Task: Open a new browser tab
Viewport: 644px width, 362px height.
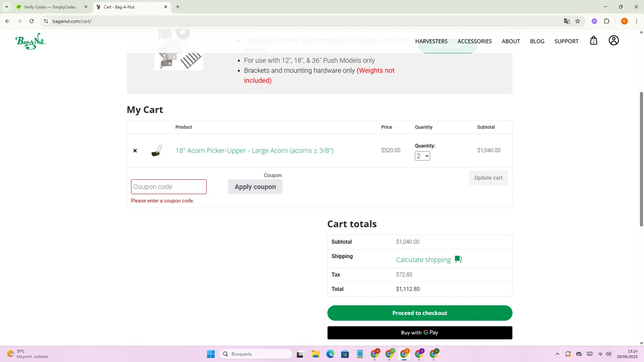Action: [x=178, y=7]
